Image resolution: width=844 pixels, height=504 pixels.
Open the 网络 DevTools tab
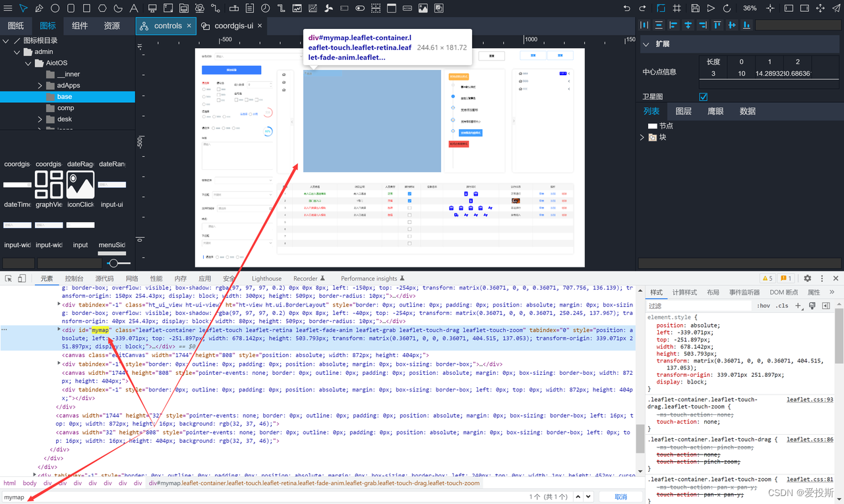pyautogui.click(x=132, y=279)
